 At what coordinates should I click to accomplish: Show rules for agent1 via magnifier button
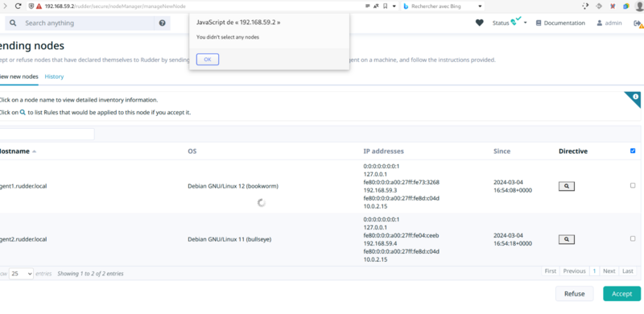click(x=567, y=186)
